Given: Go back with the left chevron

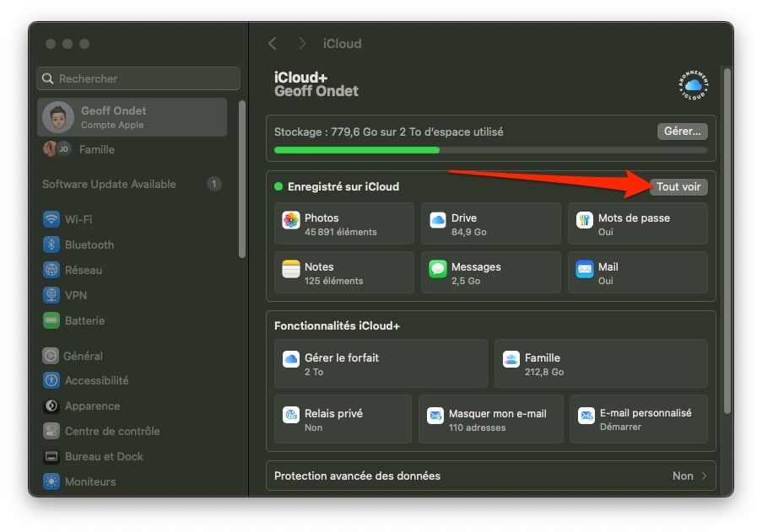Looking at the screenshot, I should (x=273, y=44).
